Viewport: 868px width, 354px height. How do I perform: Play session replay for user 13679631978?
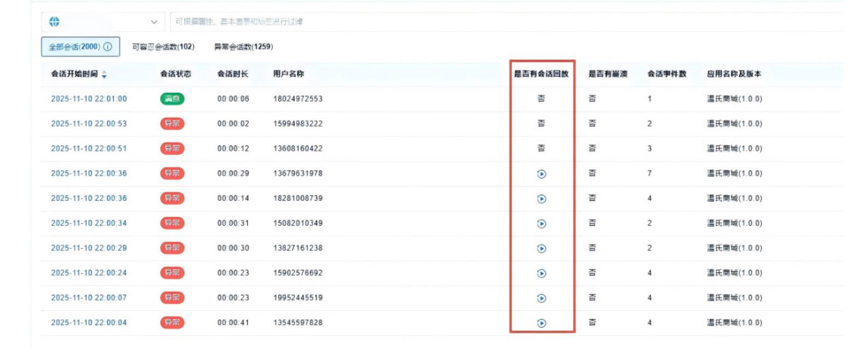coord(541,174)
